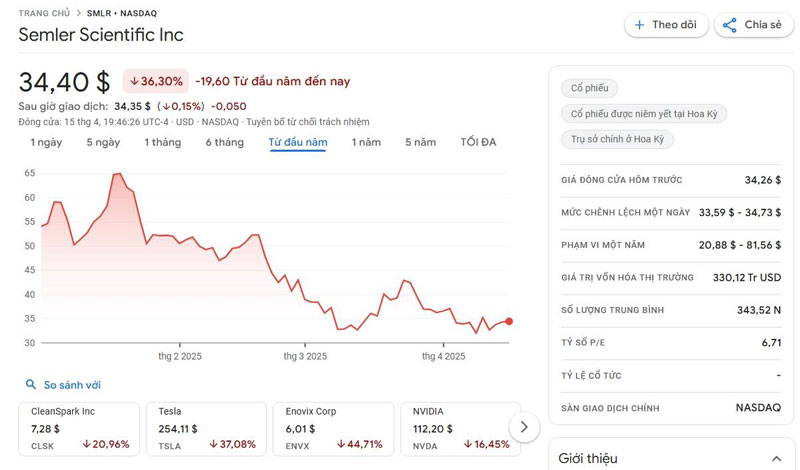
Task: Switch chart to 1 năm range
Action: (x=366, y=142)
